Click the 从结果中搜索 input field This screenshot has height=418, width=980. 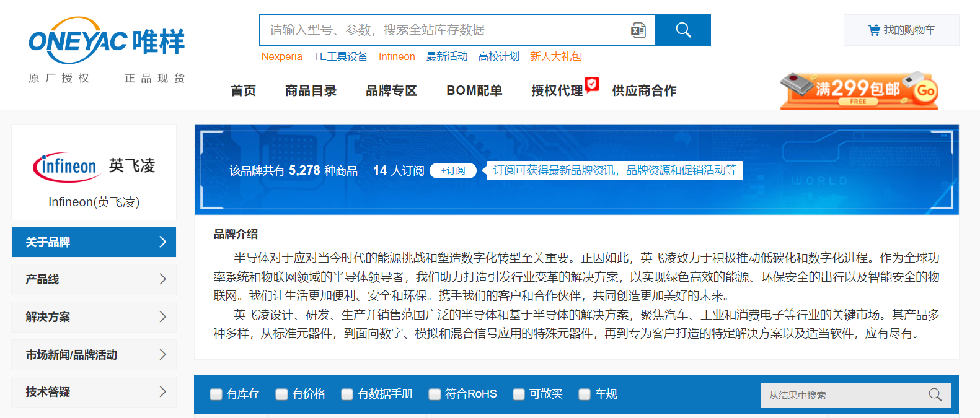(843, 395)
